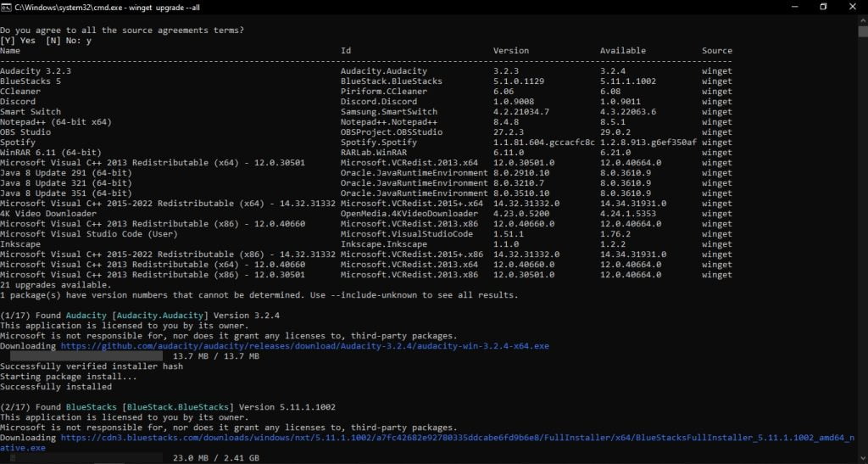868x464 pixels.
Task: Click the "Smart Switch" name row
Action: 31,111
